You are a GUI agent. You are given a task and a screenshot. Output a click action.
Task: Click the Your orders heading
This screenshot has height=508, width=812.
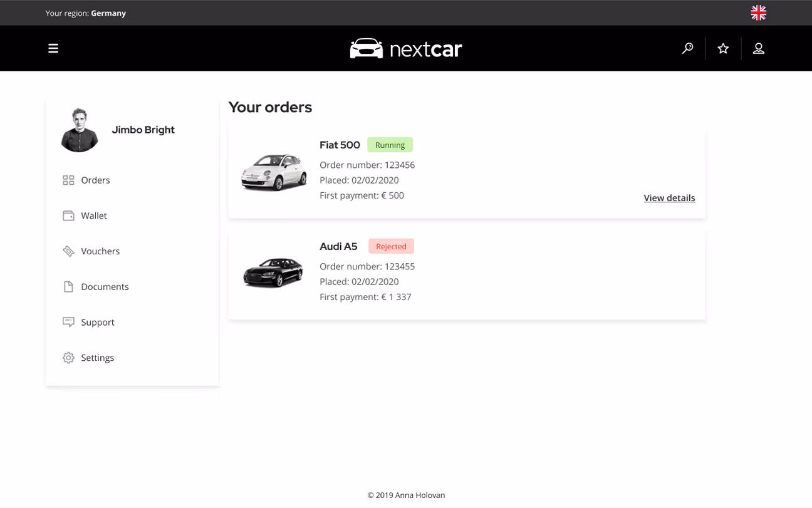(x=270, y=107)
